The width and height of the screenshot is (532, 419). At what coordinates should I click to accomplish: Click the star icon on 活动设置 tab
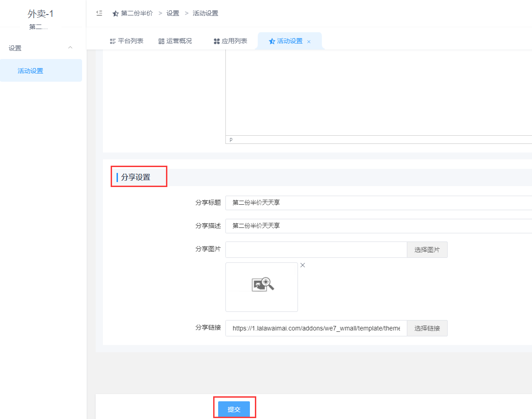272,41
